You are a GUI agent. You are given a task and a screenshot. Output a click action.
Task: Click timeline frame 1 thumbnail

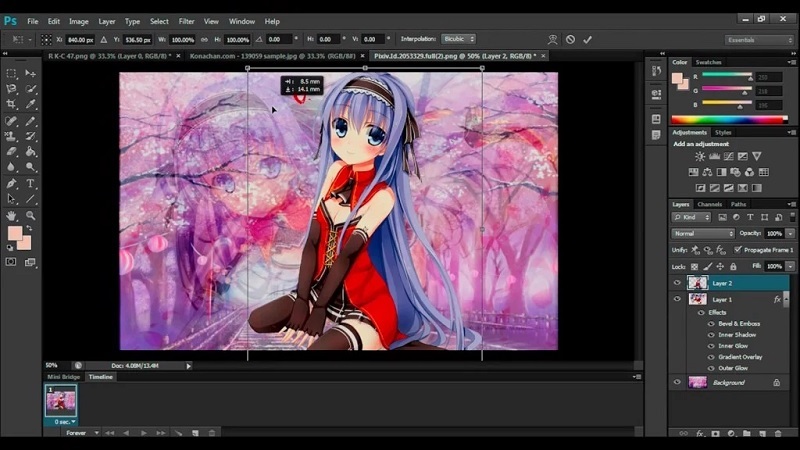(61, 401)
